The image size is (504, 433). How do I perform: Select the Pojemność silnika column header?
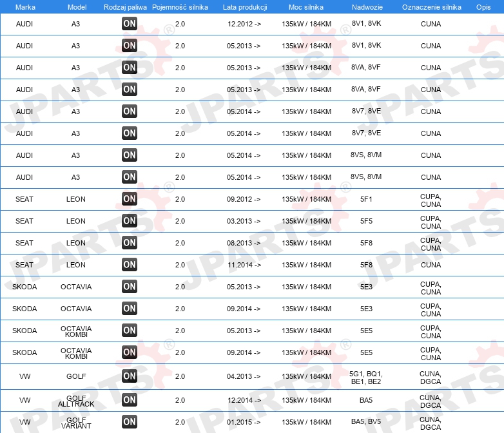pyautogui.click(x=180, y=7)
